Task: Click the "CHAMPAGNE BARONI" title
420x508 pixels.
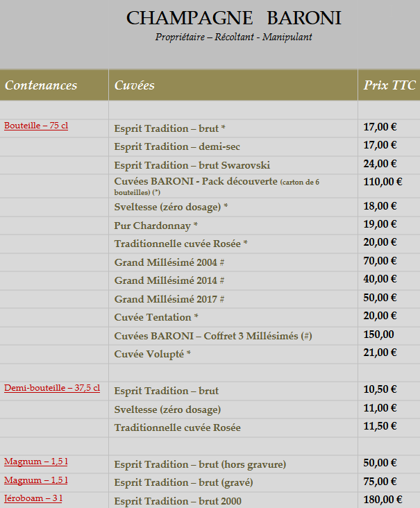Action: tap(234, 18)
